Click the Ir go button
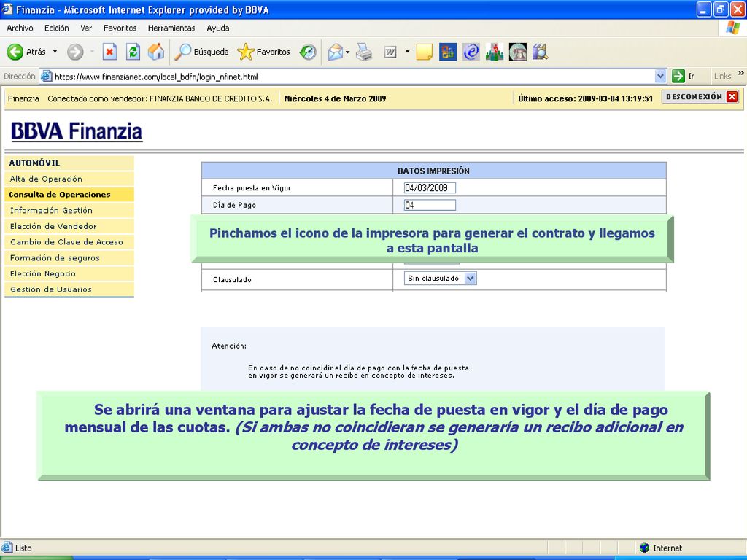 tap(683, 76)
